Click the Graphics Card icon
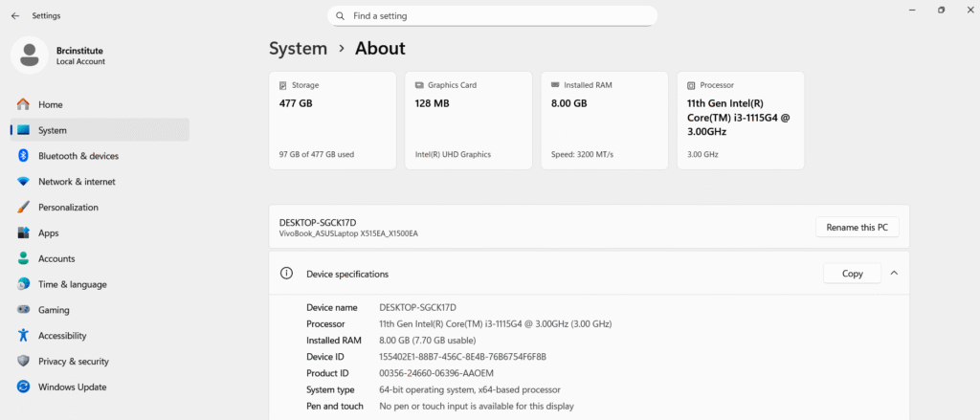 click(x=419, y=85)
